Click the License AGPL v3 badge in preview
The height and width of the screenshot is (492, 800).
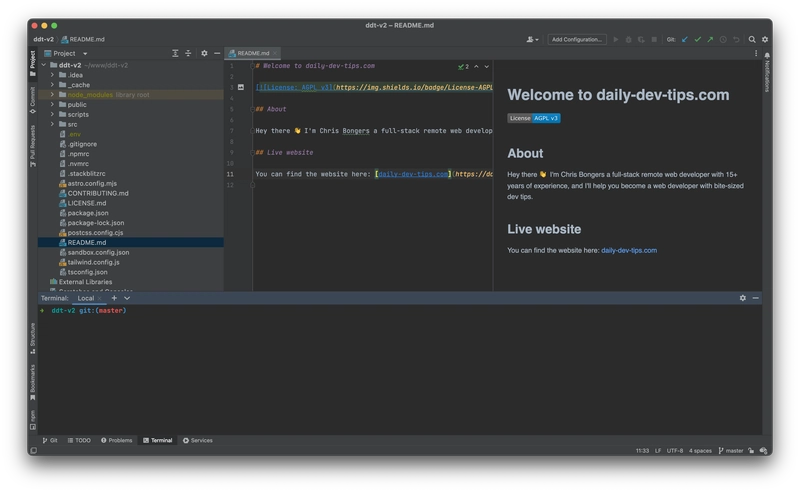point(534,118)
